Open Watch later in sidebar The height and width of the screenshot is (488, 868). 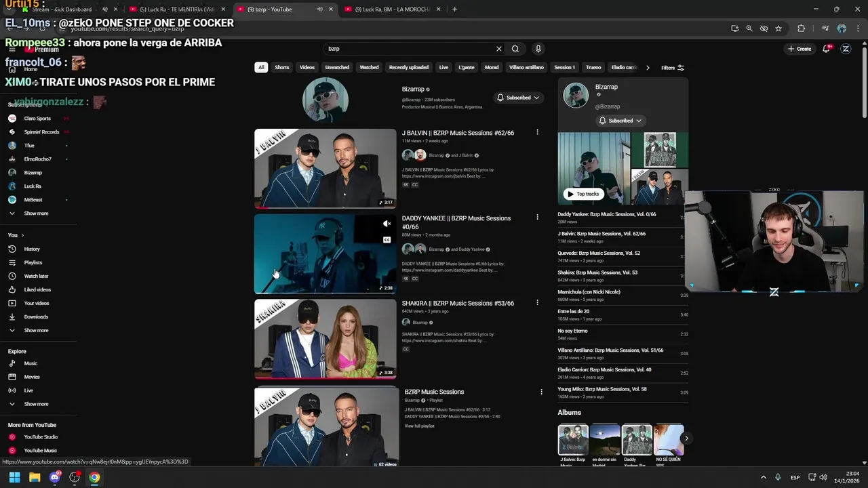36,276
